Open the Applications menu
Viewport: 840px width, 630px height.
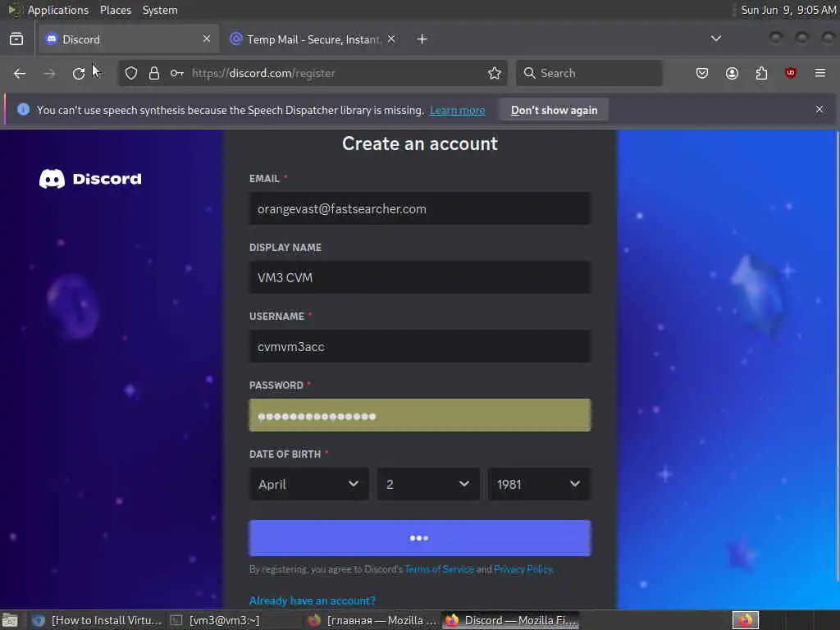tap(58, 10)
